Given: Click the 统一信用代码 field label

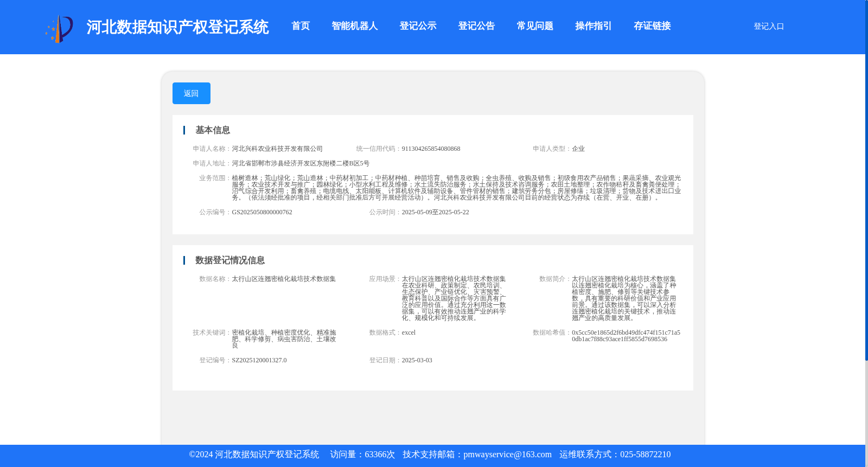Looking at the screenshot, I should 379,149.
